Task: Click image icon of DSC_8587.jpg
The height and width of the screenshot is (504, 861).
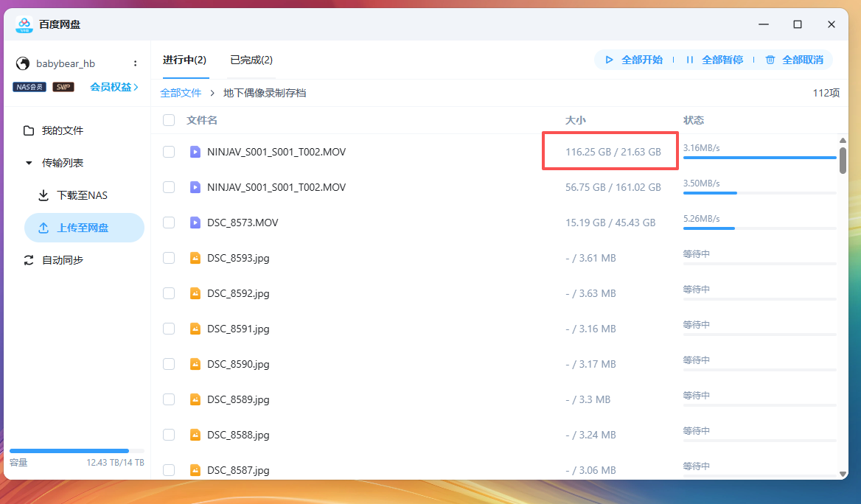Action: (x=195, y=471)
